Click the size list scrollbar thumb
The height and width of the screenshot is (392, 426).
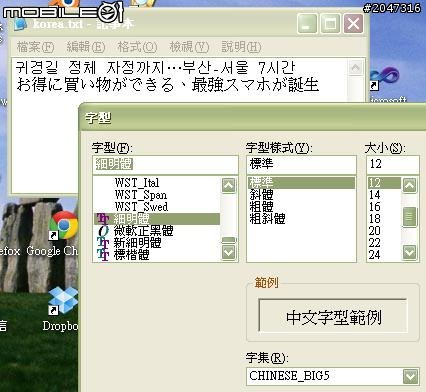[410, 217]
